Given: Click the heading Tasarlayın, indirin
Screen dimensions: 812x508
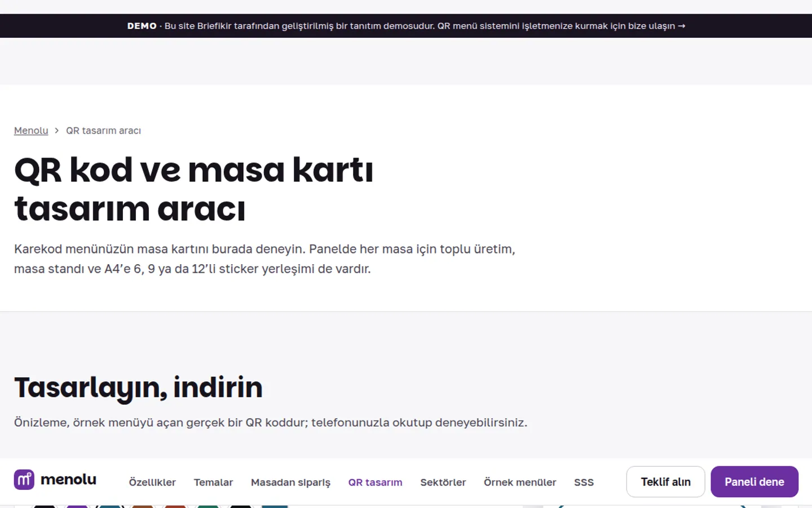Looking at the screenshot, I should 138,387.
